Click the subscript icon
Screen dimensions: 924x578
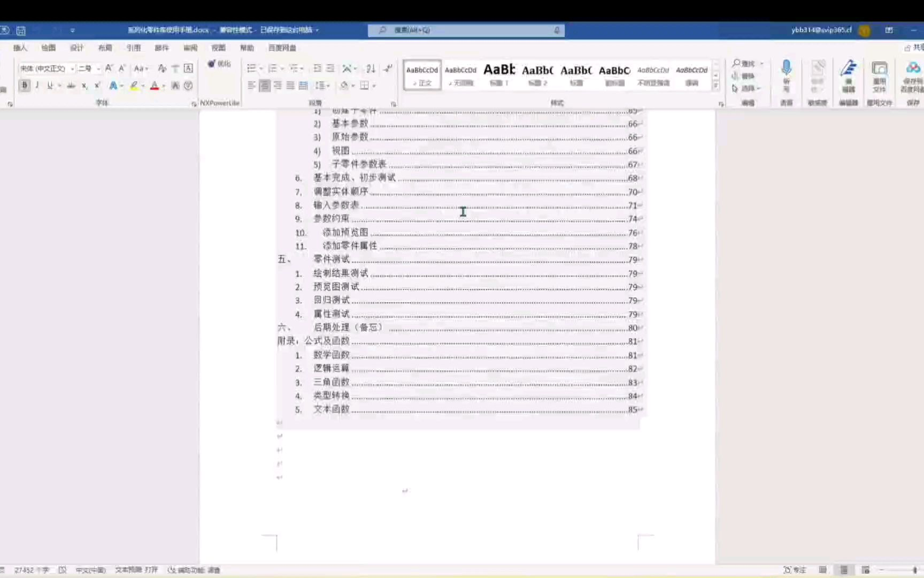84,86
